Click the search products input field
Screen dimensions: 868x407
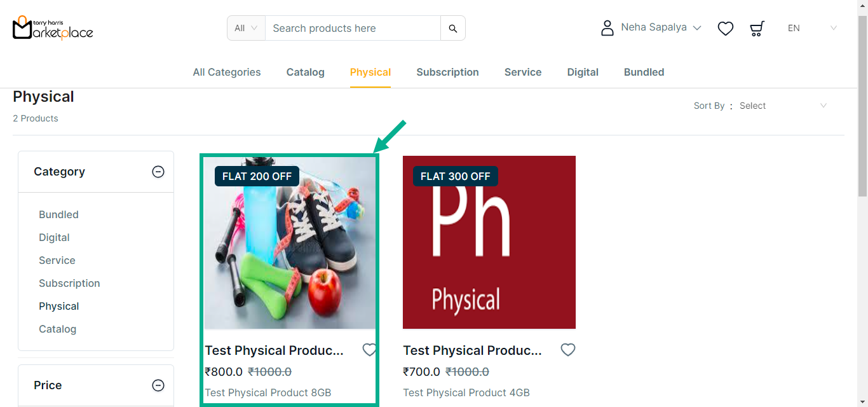click(x=353, y=29)
